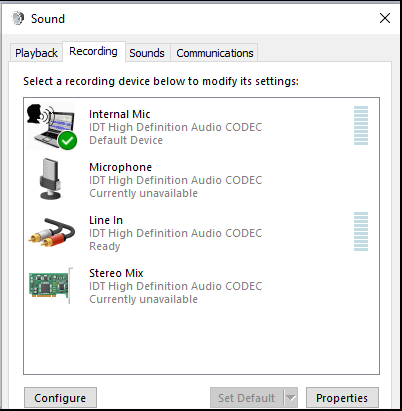Screen dimensions: 402x411
Task: Close the Sound dialog window
Action: tap(385, 18)
